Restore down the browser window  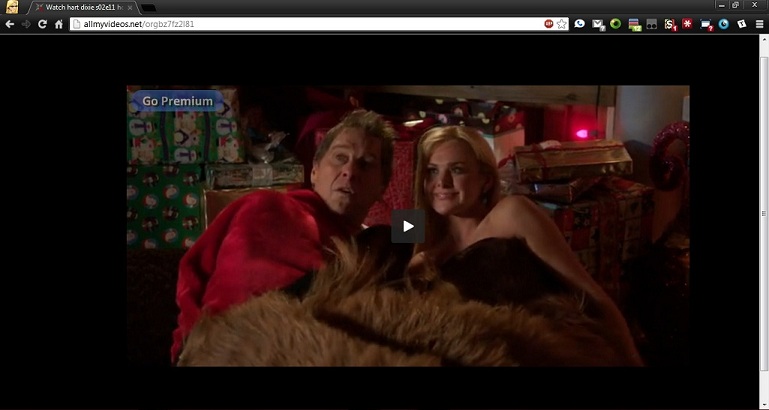735,5
